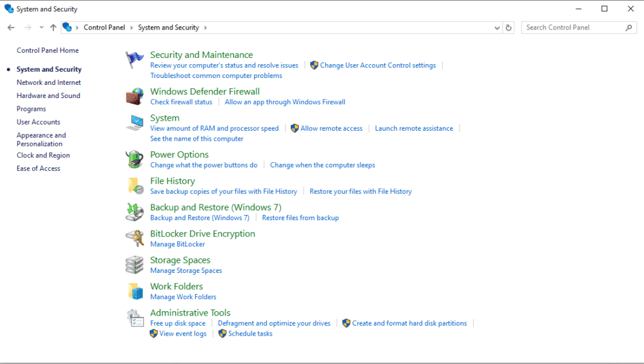Select Programs in the sidebar
Screen dimensions: 644x364
tap(31, 109)
